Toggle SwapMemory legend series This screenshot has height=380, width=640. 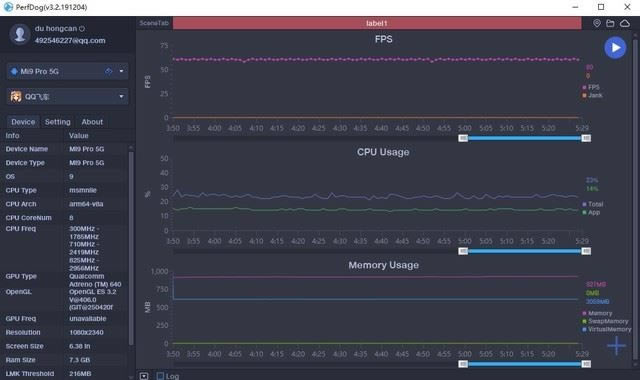tap(605, 321)
